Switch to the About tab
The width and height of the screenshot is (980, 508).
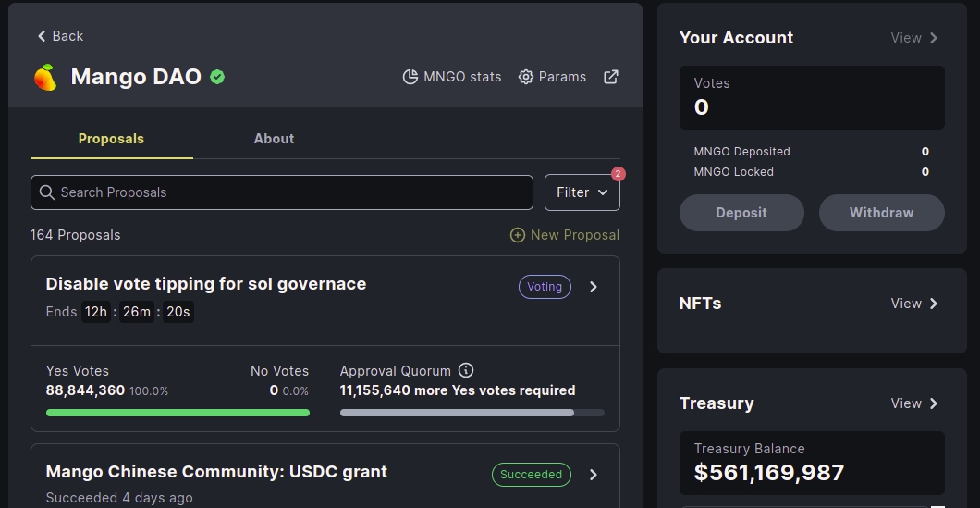pos(274,139)
